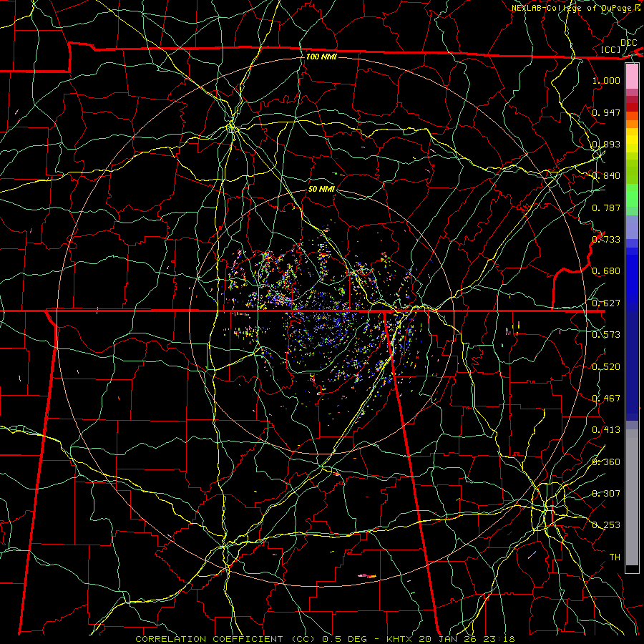Pick the 0.893 value on color scale

[606, 144]
